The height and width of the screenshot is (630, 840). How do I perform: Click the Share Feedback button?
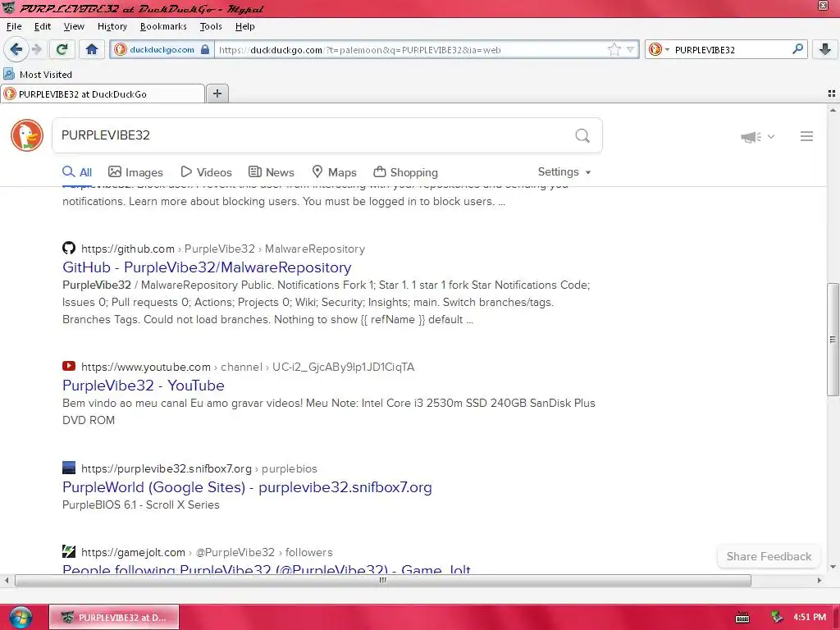tap(769, 557)
